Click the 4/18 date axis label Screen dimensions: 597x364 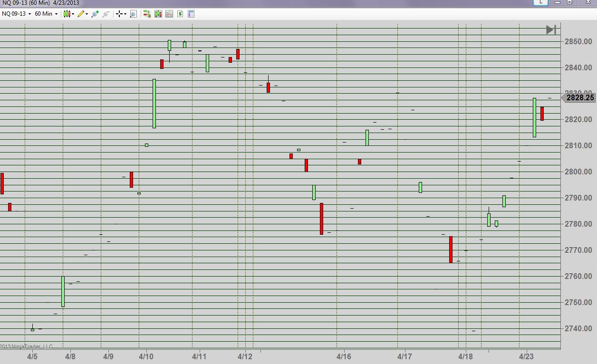466,356
